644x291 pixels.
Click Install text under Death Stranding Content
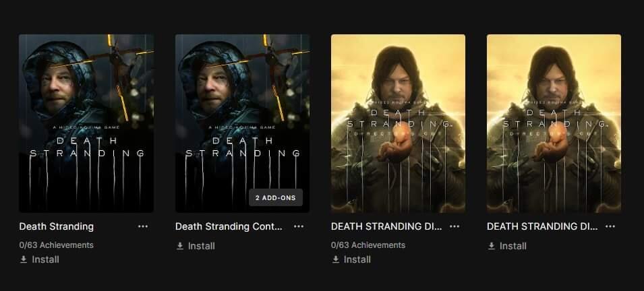(x=201, y=246)
